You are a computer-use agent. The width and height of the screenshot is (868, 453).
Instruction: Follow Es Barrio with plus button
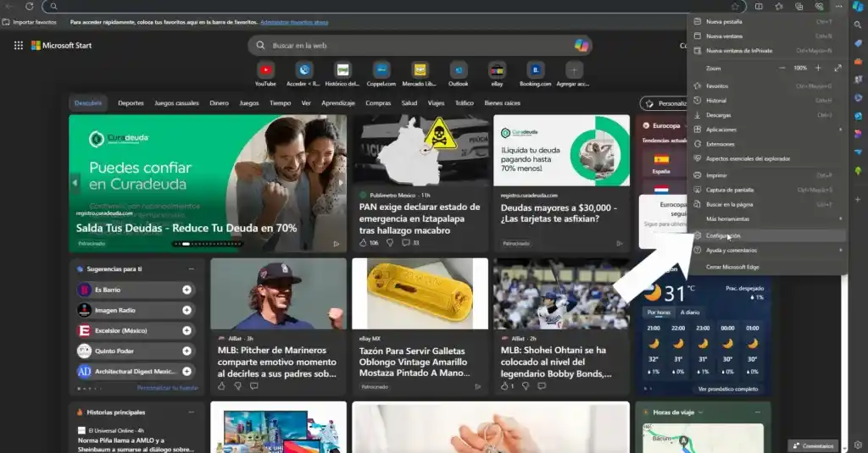pos(187,290)
